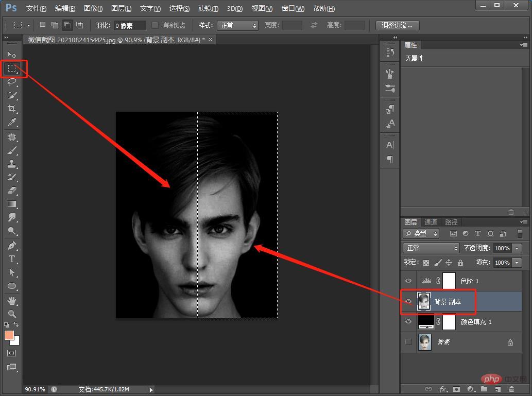Screen dimensions: 532x396
Task: Open the Layers panel flyout menu
Action: (x=524, y=222)
